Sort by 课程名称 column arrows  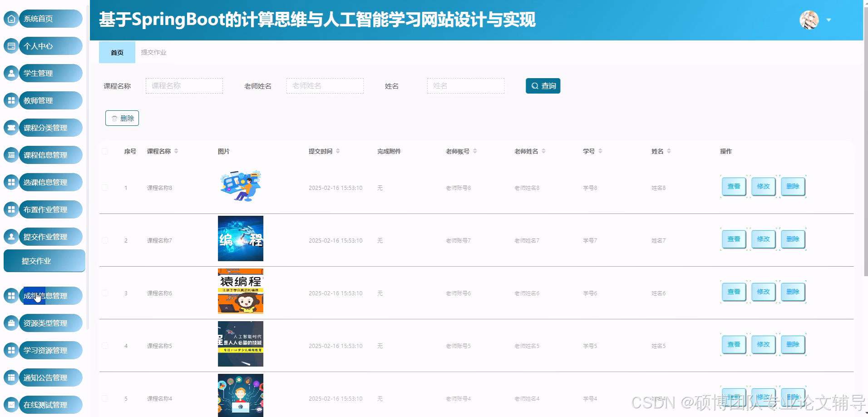pyautogui.click(x=176, y=151)
